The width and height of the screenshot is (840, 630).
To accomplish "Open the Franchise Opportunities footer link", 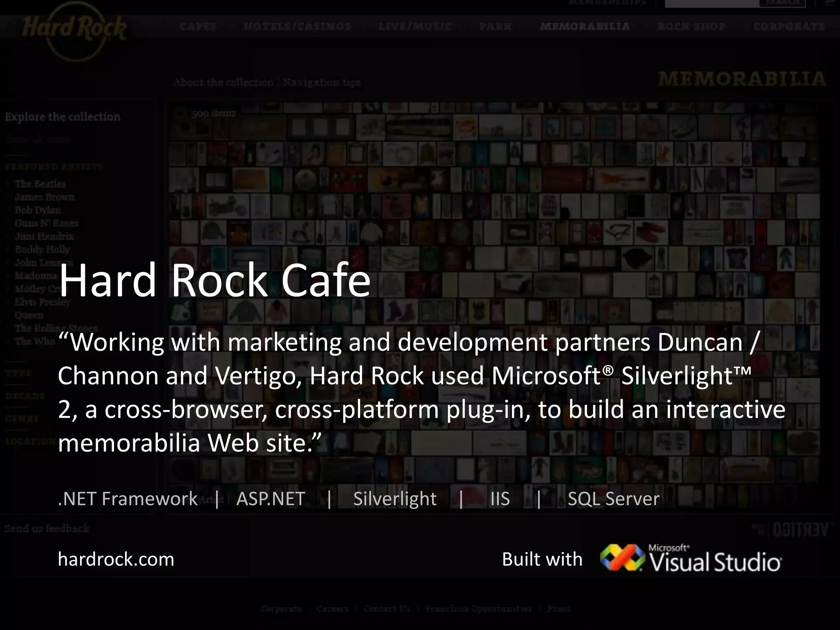I will (x=478, y=609).
